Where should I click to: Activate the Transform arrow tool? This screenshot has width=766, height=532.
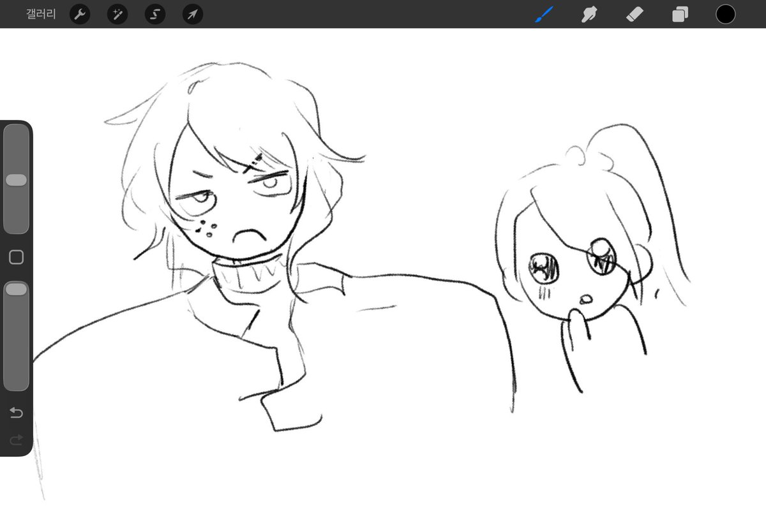click(x=193, y=14)
